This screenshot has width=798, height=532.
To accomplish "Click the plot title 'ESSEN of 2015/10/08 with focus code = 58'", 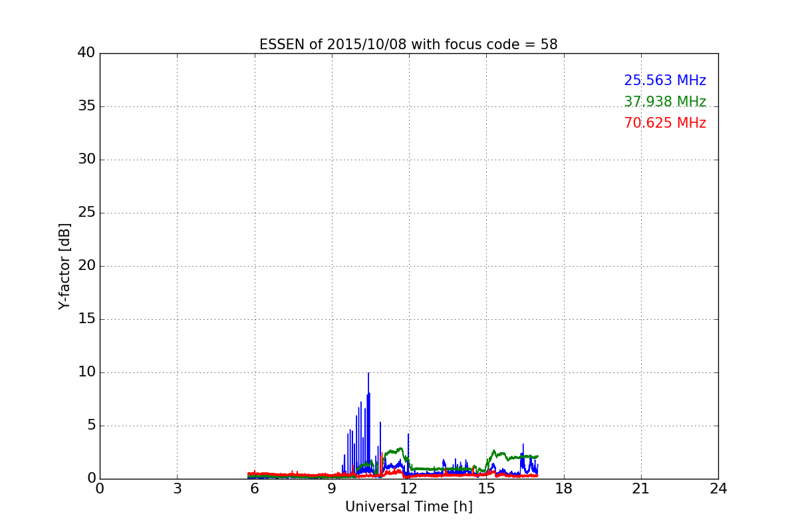I will click(x=408, y=45).
